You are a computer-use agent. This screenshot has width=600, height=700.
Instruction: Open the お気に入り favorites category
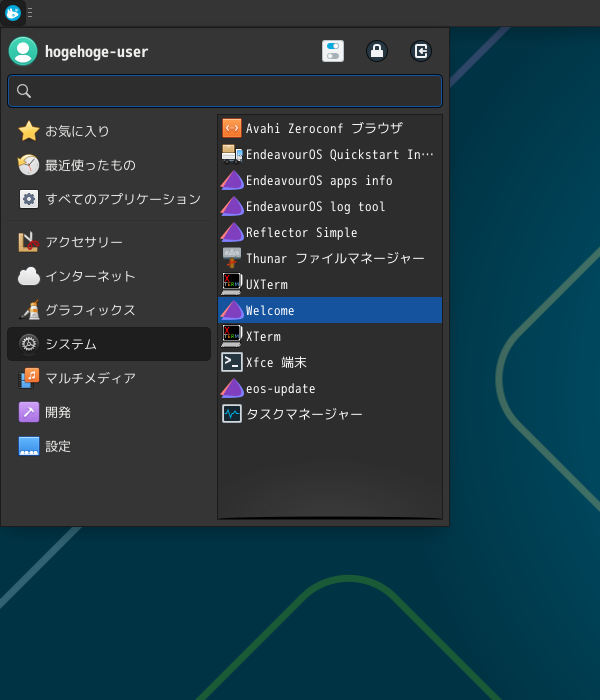click(109, 131)
